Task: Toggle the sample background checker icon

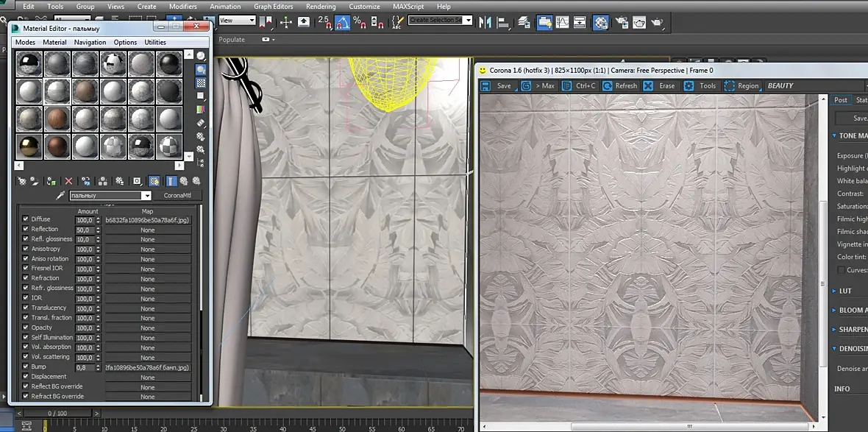Action: coord(201,83)
